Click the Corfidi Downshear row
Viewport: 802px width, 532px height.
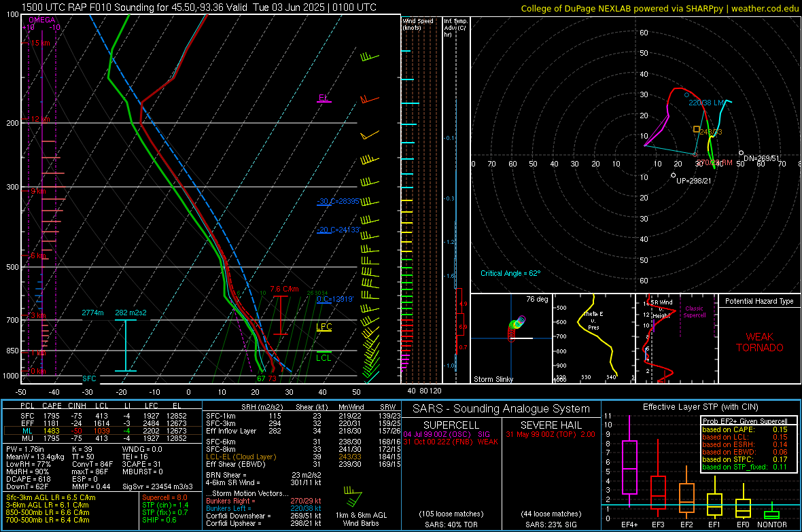click(x=264, y=516)
